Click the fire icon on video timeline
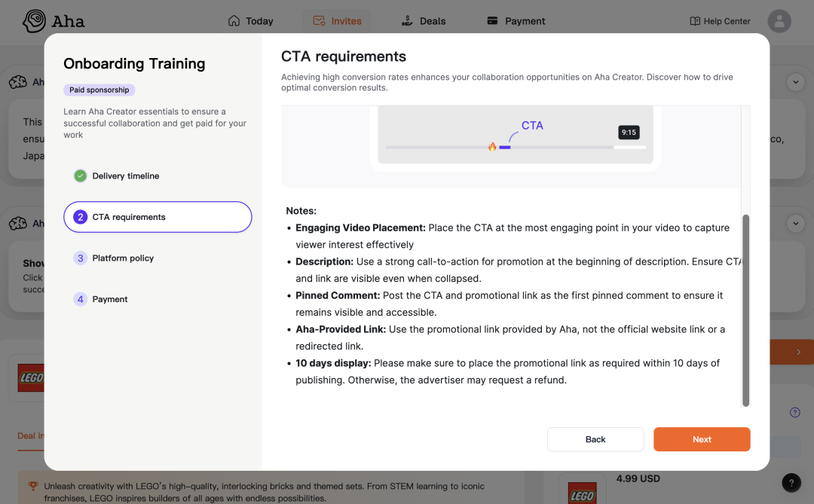This screenshot has height=504, width=814. [x=492, y=147]
